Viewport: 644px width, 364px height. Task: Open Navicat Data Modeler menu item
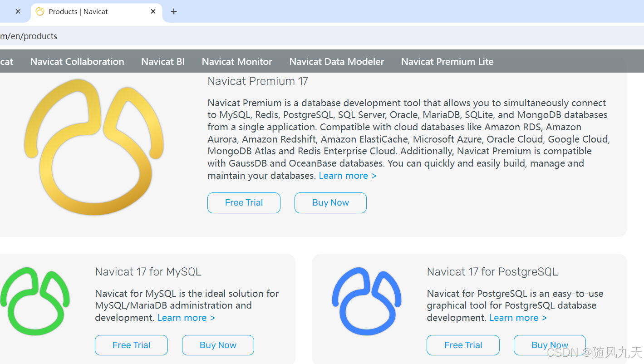click(337, 62)
